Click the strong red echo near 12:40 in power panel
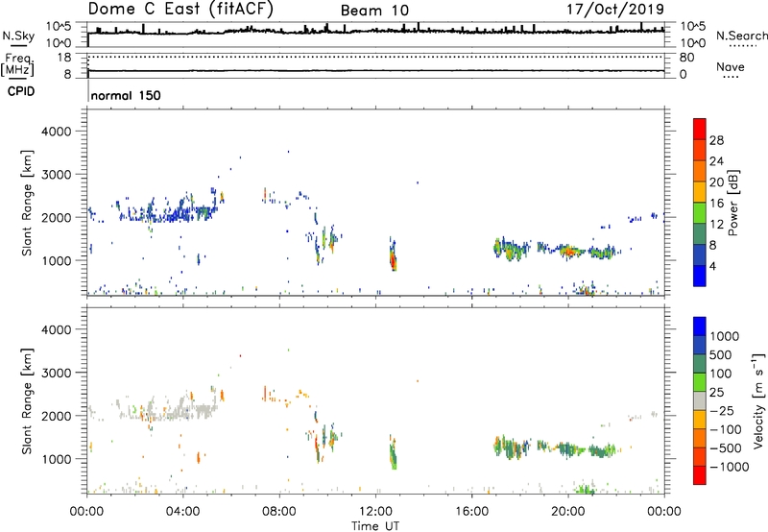Viewport: 768px width, 532px height. [x=394, y=259]
